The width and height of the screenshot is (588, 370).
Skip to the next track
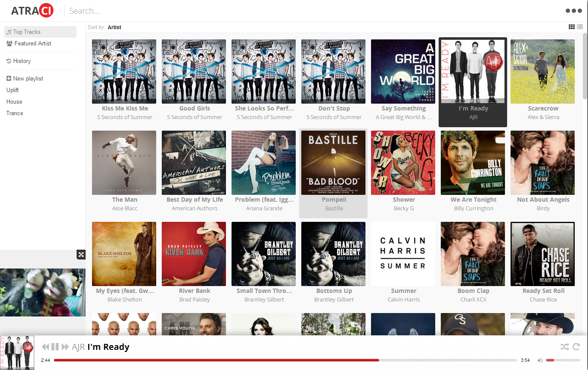[65, 347]
